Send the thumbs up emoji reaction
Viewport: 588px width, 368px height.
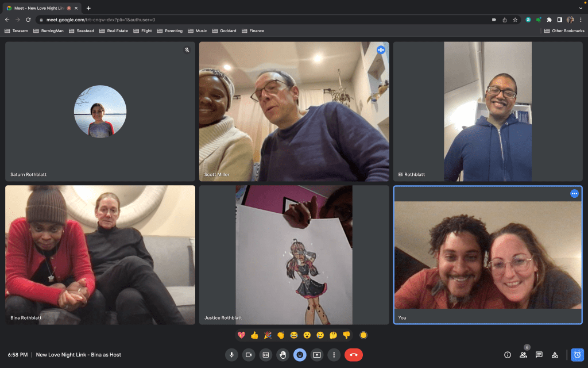click(254, 335)
